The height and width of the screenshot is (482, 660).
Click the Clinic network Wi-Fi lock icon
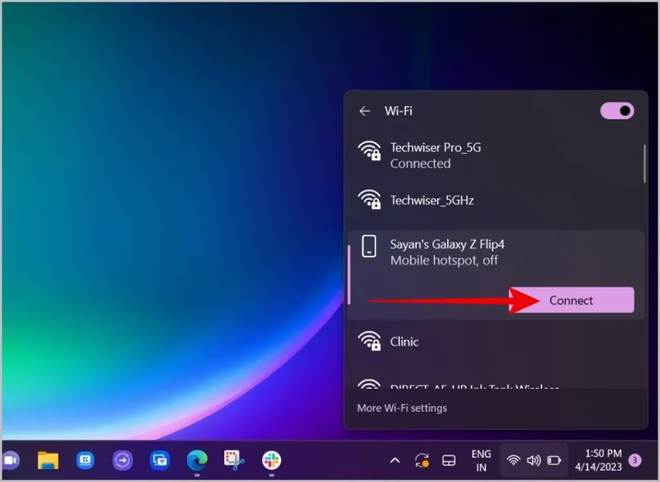click(369, 341)
